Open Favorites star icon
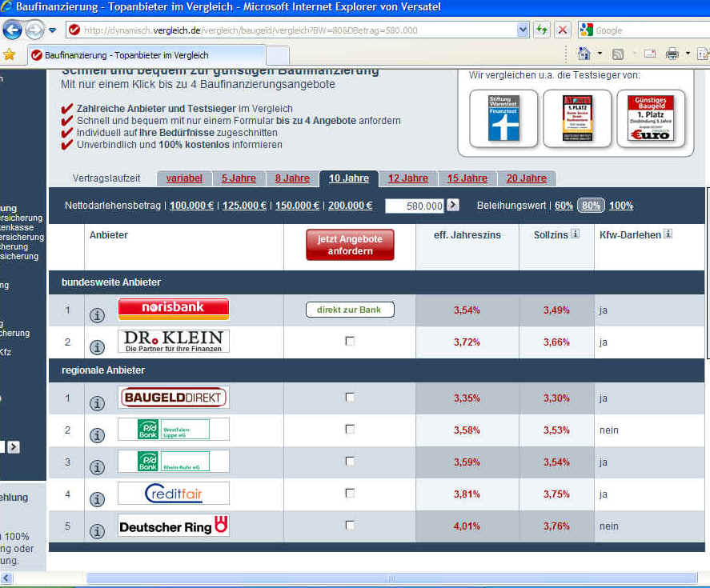Screen dimensions: 710x588 click(9, 55)
